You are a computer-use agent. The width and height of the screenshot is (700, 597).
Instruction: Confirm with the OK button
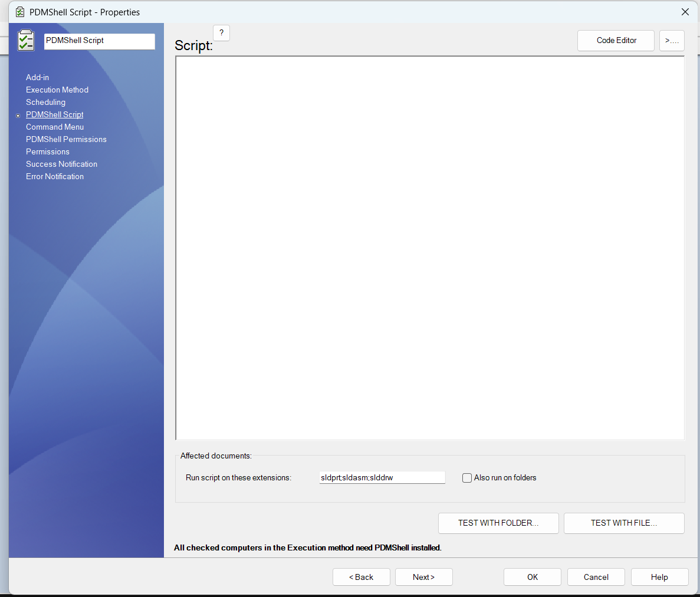pyautogui.click(x=533, y=577)
